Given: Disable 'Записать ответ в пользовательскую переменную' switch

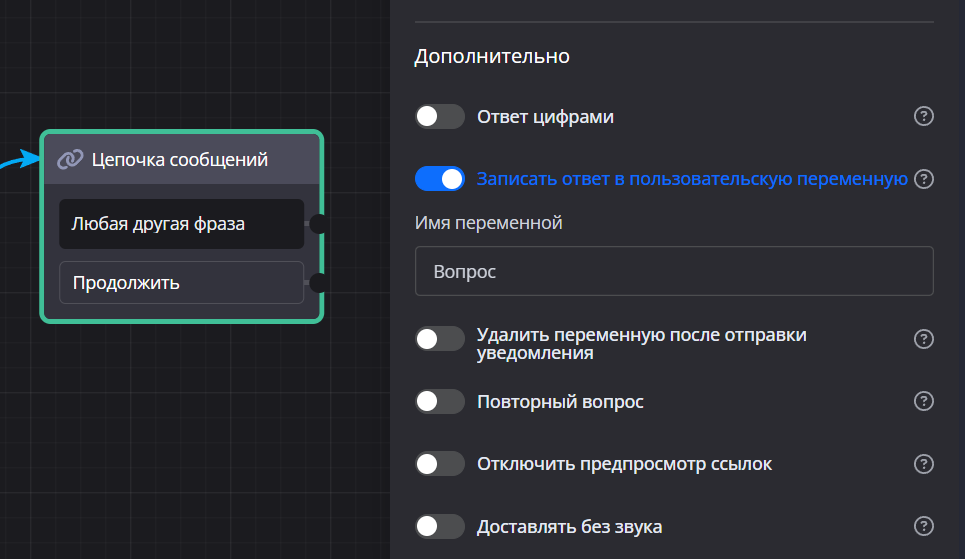Looking at the screenshot, I should [x=440, y=179].
